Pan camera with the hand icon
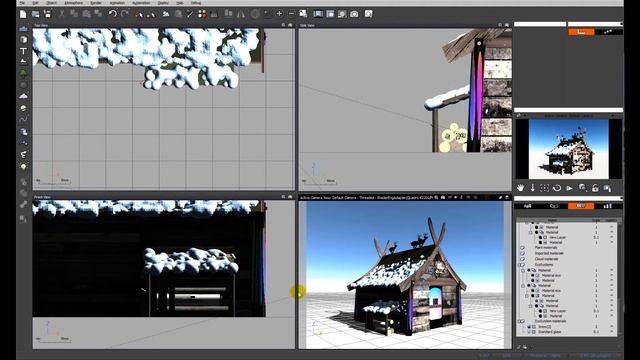This screenshot has height=360, width=640. coord(520,188)
